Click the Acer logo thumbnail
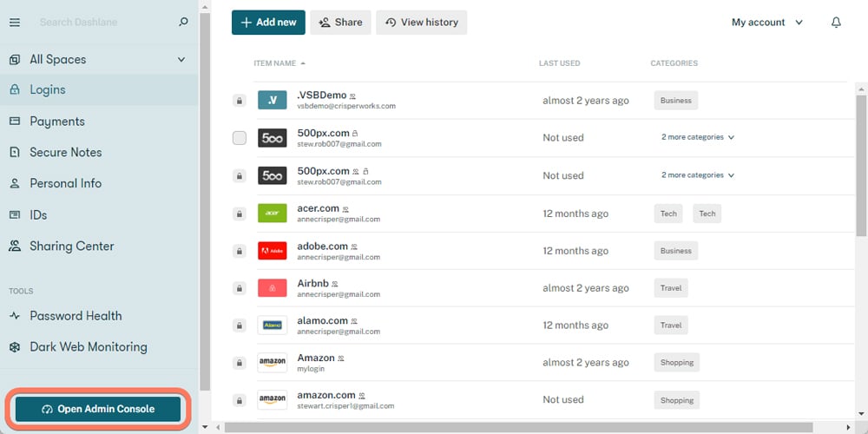868x434 pixels. 272,214
